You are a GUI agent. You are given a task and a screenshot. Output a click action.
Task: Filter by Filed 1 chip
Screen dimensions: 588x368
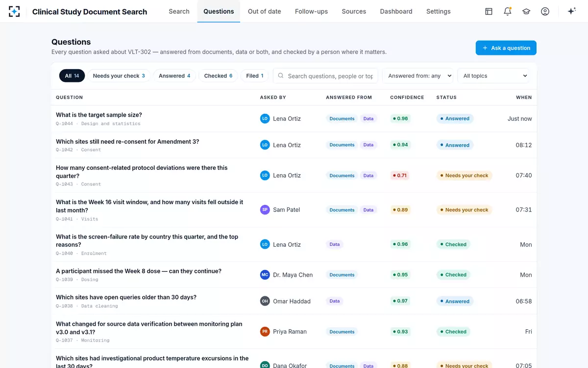[x=255, y=76]
